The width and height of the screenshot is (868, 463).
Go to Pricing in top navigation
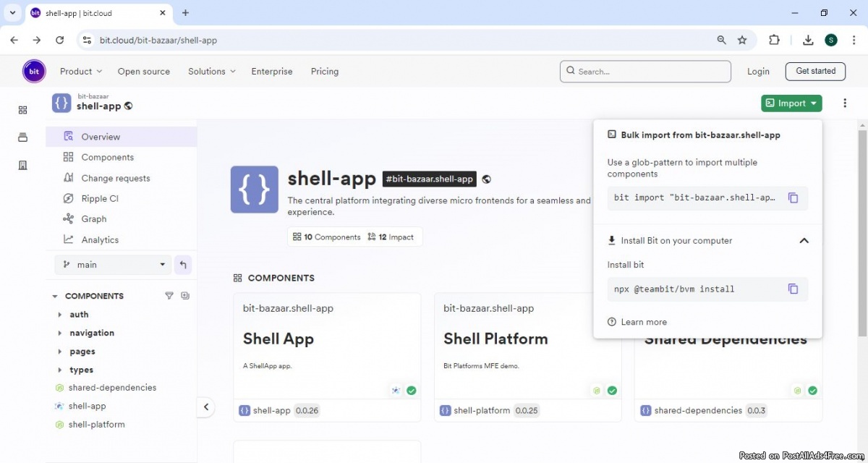tap(325, 72)
